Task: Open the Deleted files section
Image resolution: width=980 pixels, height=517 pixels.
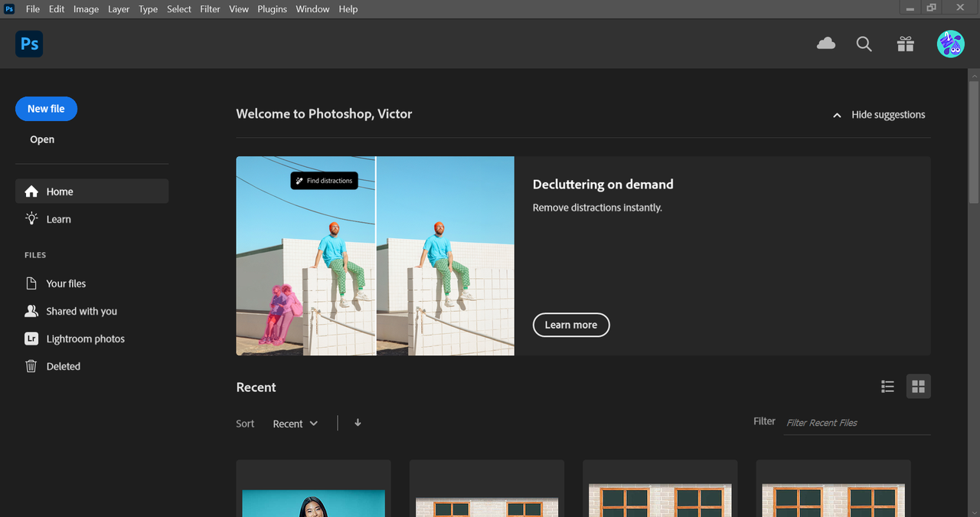Action: pyautogui.click(x=92, y=366)
